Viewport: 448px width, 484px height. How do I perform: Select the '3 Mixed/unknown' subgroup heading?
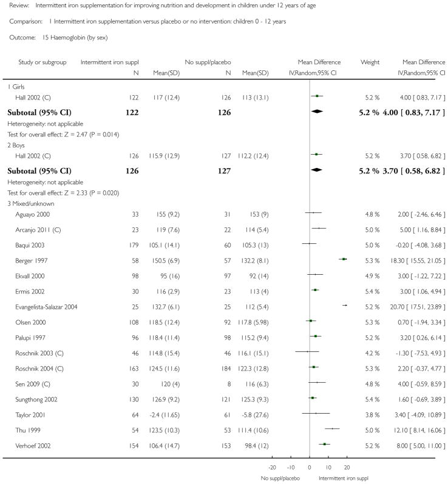coord(31,204)
